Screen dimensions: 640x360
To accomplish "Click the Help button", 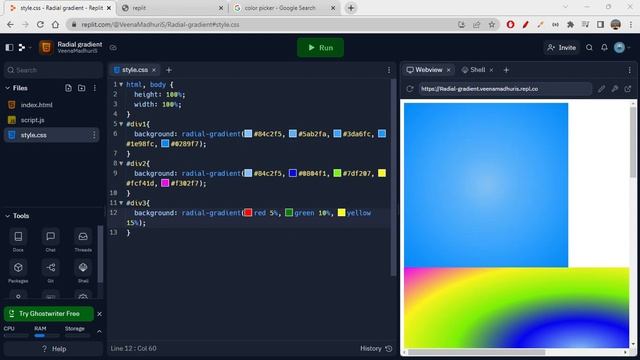I will [x=53, y=349].
